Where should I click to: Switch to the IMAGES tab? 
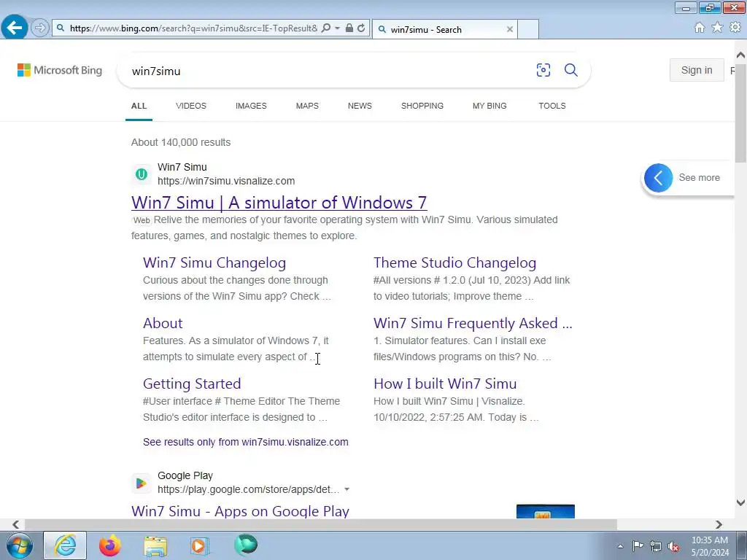251,106
